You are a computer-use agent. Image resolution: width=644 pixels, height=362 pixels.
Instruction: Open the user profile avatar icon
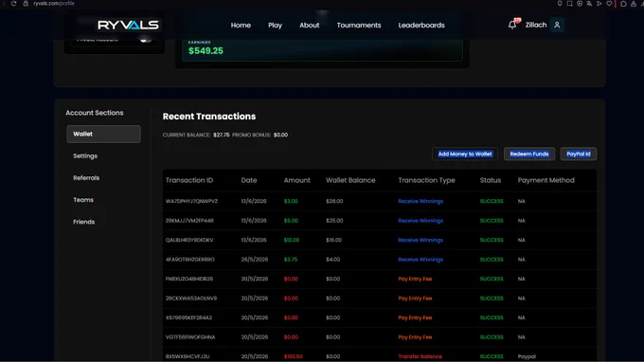[x=557, y=25]
